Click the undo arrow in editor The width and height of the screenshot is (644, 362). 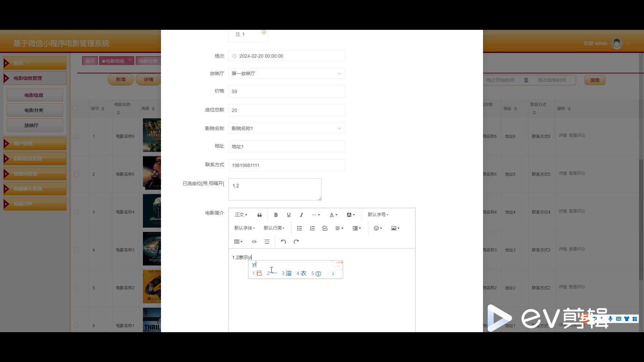(x=283, y=242)
